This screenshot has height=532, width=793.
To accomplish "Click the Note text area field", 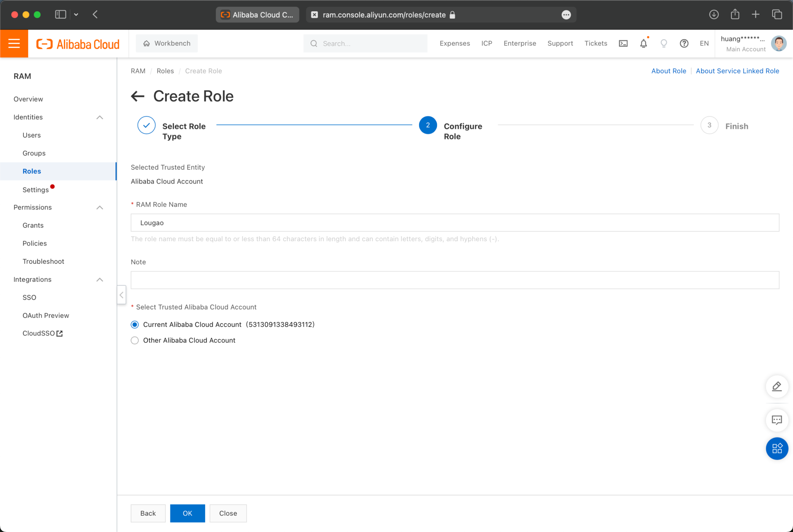I will 455,280.
